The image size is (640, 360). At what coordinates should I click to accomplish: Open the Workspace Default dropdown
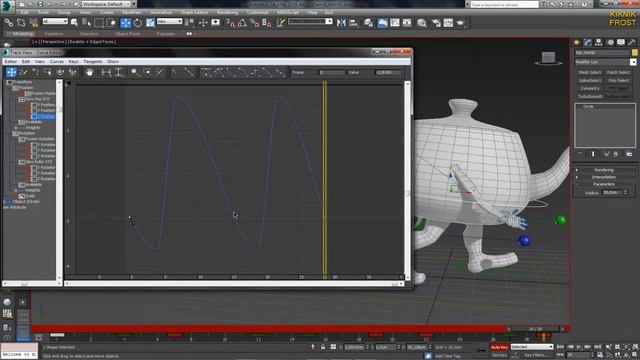(x=108, y=4)
